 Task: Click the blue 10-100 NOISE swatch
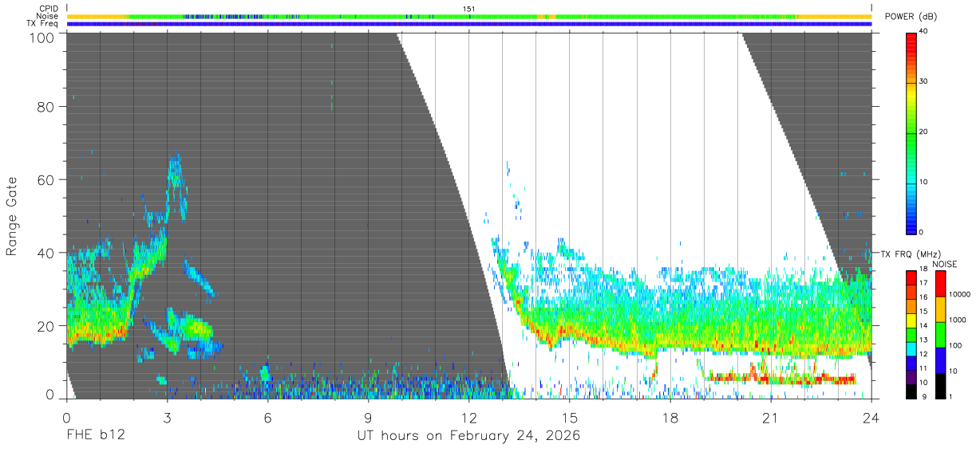point(939,360)
